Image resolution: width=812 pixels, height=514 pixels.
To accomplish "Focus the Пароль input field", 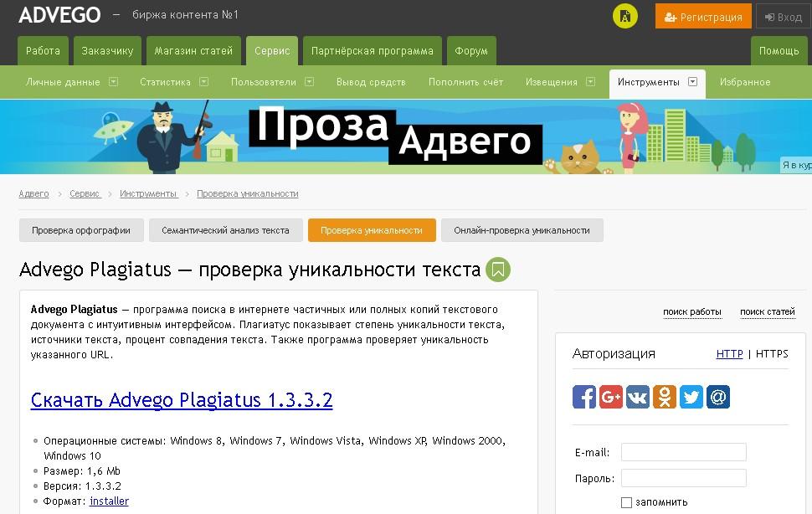I will [x=684, y=478].
